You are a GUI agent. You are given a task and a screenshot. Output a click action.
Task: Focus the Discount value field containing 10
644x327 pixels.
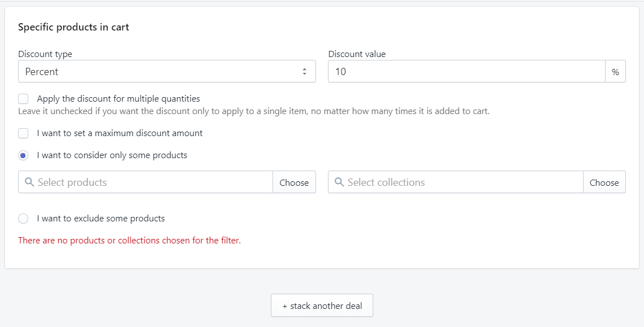pos(466,72)
